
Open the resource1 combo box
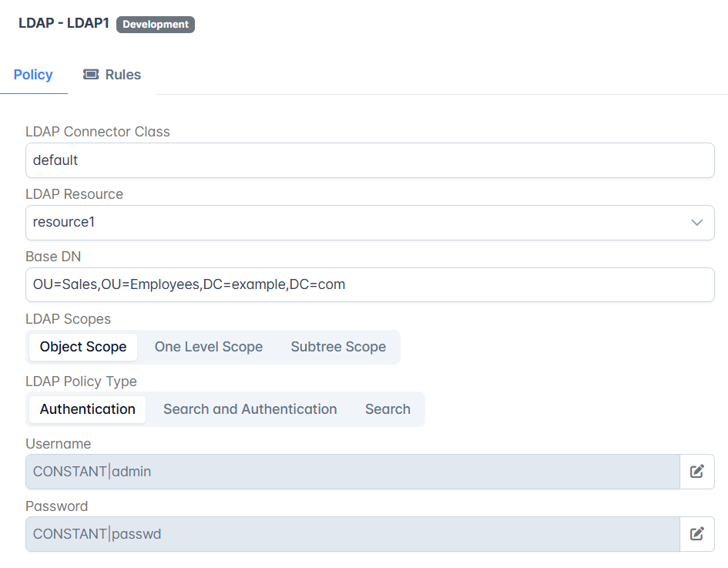pyautogui.click(x=370, y=223)
